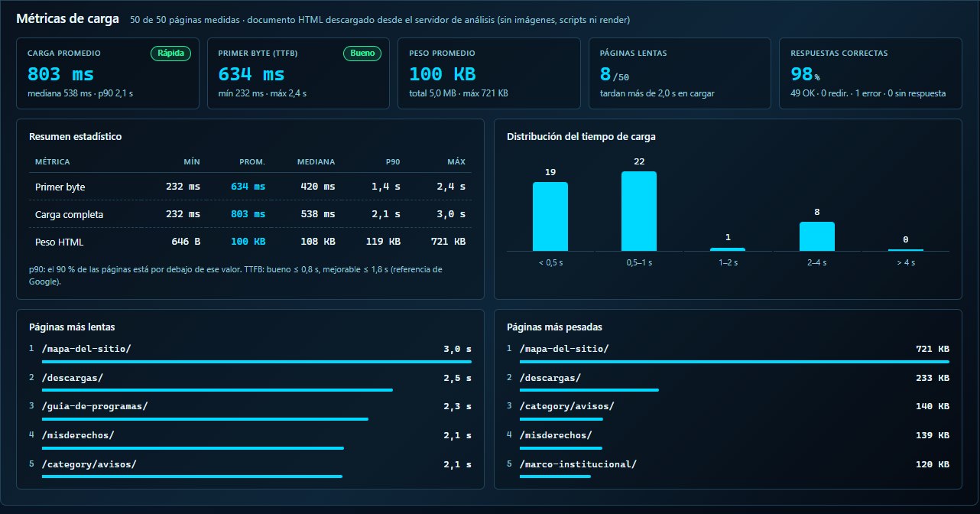Click the histogram bar for 2–4 s
Viewport: 980px width, 514px height.
click(x=817, y=236)
